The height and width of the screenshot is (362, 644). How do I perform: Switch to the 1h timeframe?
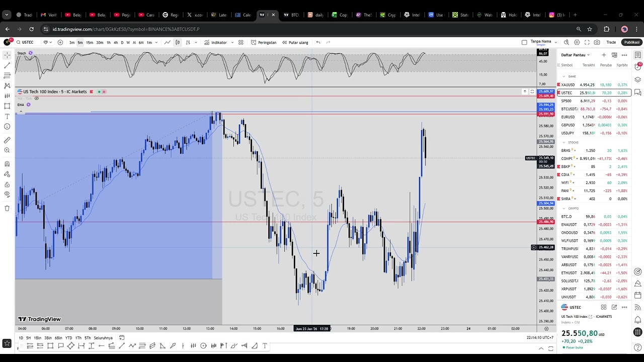tap(108, 42)
